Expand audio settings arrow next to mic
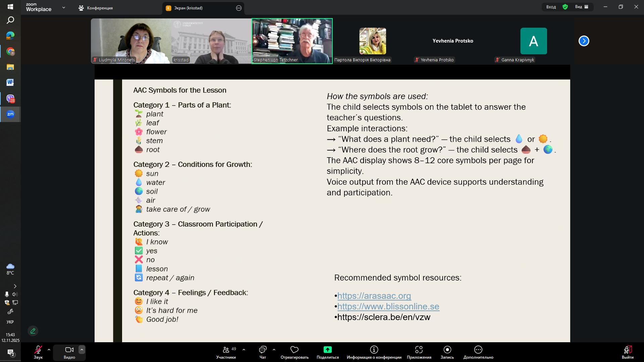 click(49, 350)
